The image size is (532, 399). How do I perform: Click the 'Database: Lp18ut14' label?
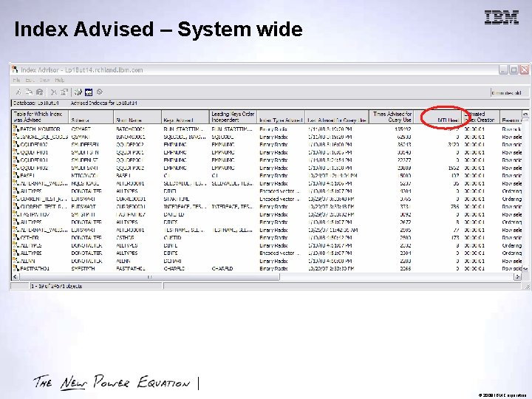pyautogui.click(x=35, y=103)
